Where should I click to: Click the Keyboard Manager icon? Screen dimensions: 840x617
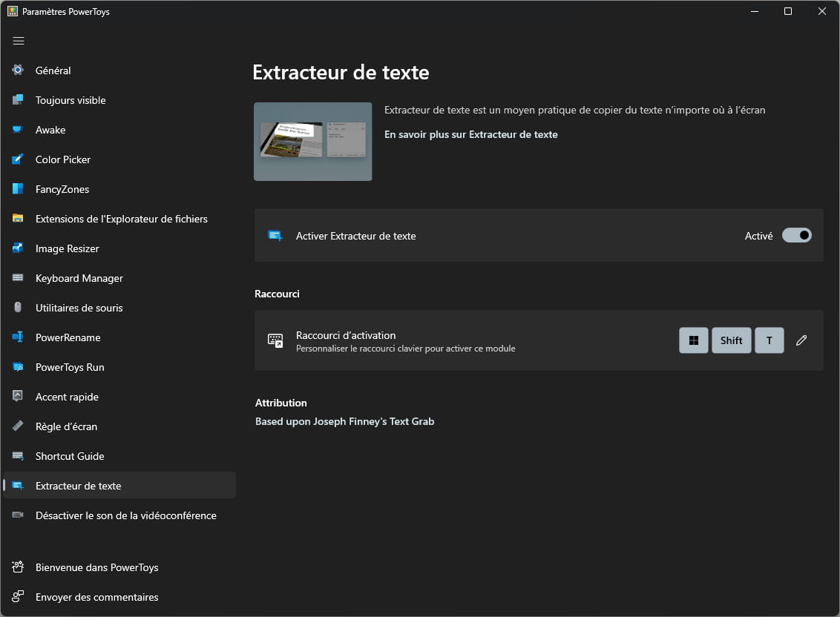coord(18,277)
